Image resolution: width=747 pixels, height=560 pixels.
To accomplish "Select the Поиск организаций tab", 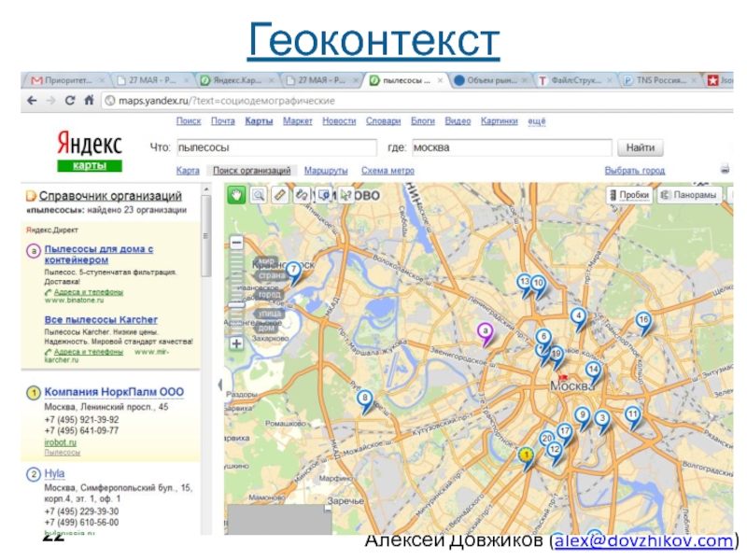I will click(251, 171).
